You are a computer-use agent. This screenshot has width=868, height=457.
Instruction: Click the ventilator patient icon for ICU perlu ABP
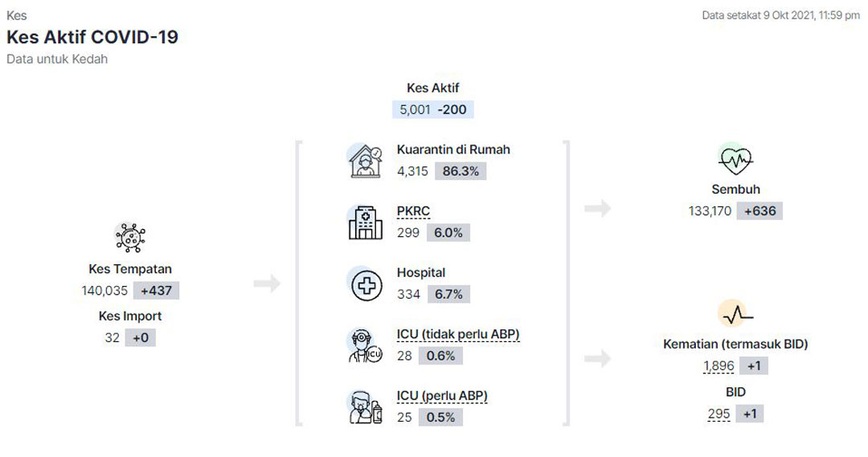click(x=366, y=406)
